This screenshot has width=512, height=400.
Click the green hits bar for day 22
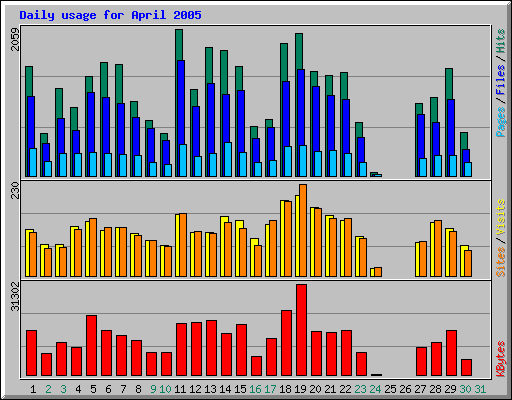coord(344,86)
